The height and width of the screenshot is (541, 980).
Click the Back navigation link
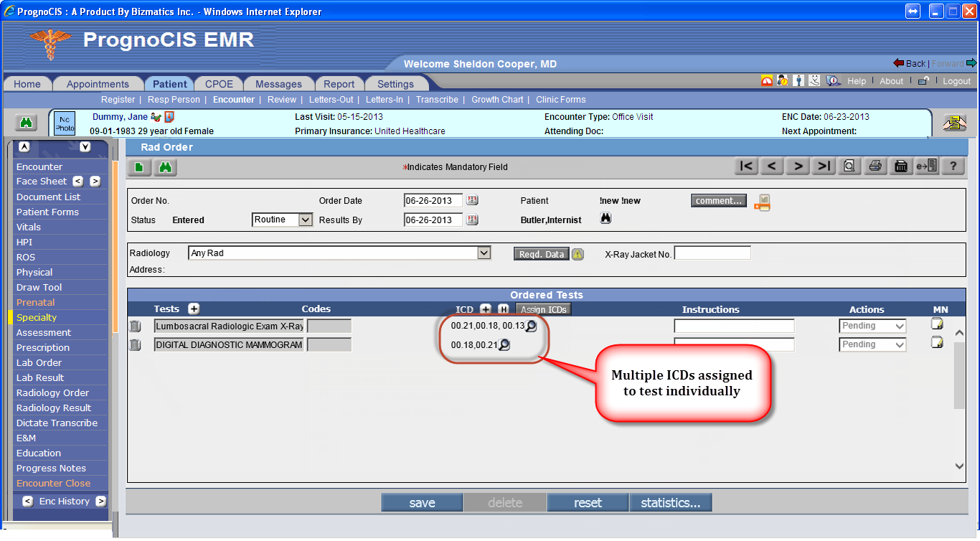[909, 63]
